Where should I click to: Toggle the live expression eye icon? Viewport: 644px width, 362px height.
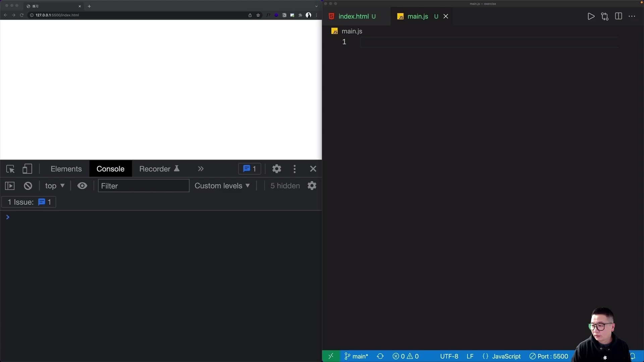tap(82, 186)
